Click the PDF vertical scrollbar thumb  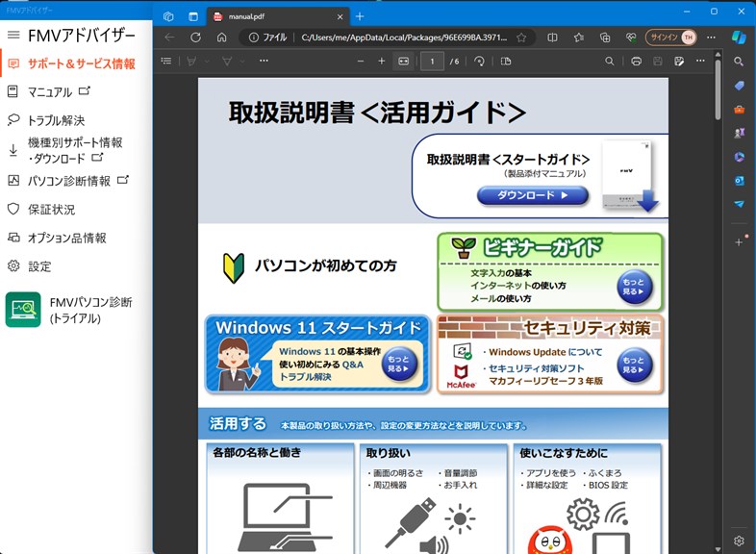(718, 89)
